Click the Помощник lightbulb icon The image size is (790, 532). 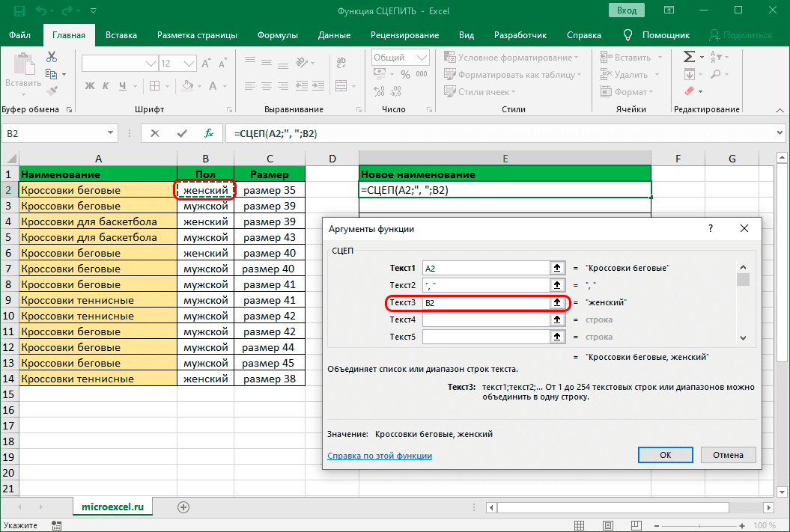[x=628, y=35]
